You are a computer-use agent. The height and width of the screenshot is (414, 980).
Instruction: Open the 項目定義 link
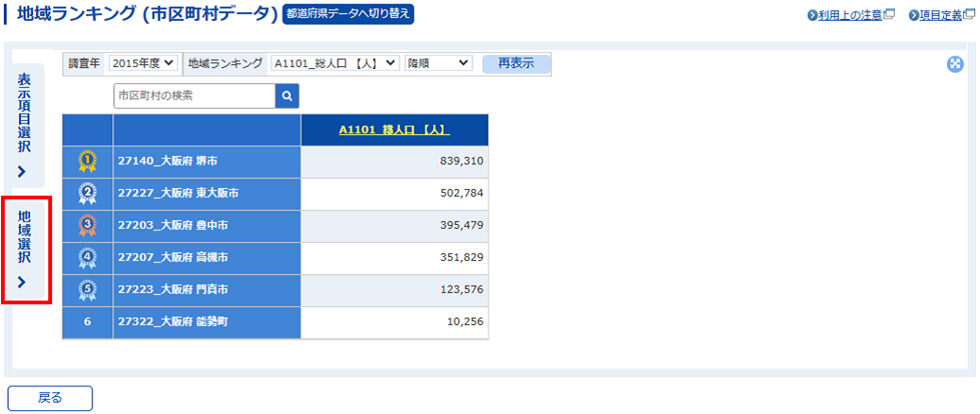tap(940, 15)
